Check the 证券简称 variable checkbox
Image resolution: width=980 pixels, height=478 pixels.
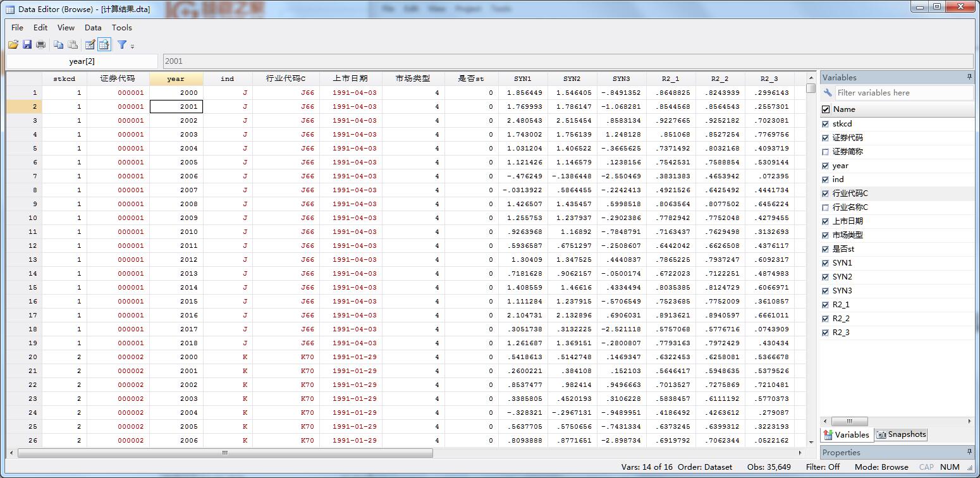pos(825,152)
